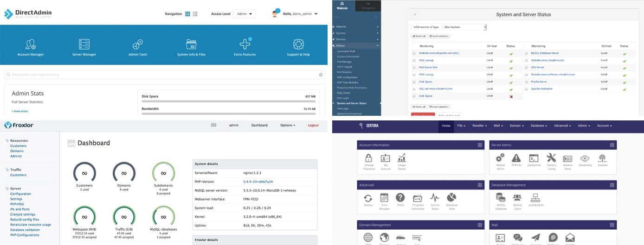
Task: Open Webmin Alive System monitor type dropdown
Action: click(x=464, y=27)
